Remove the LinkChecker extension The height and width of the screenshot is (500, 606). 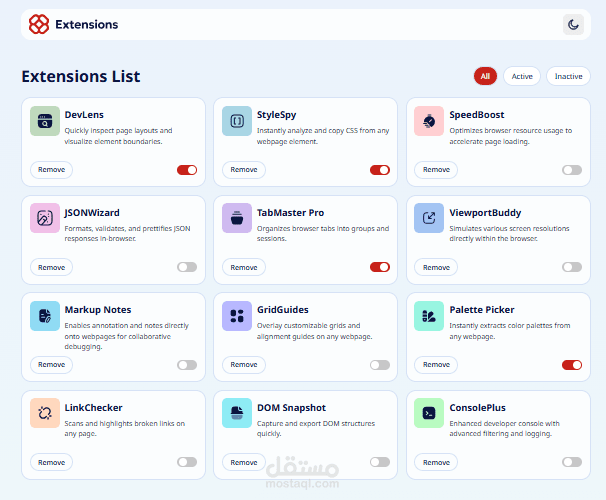click(51, 462)
